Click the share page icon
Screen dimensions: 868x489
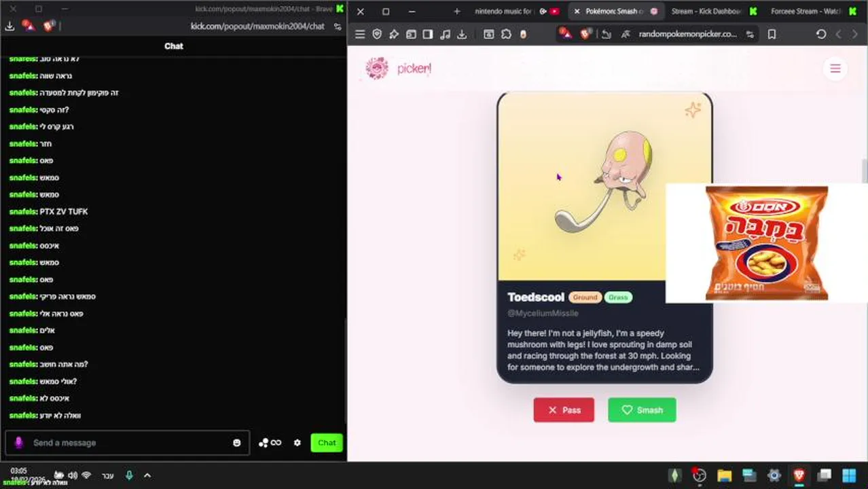[607, 34]
